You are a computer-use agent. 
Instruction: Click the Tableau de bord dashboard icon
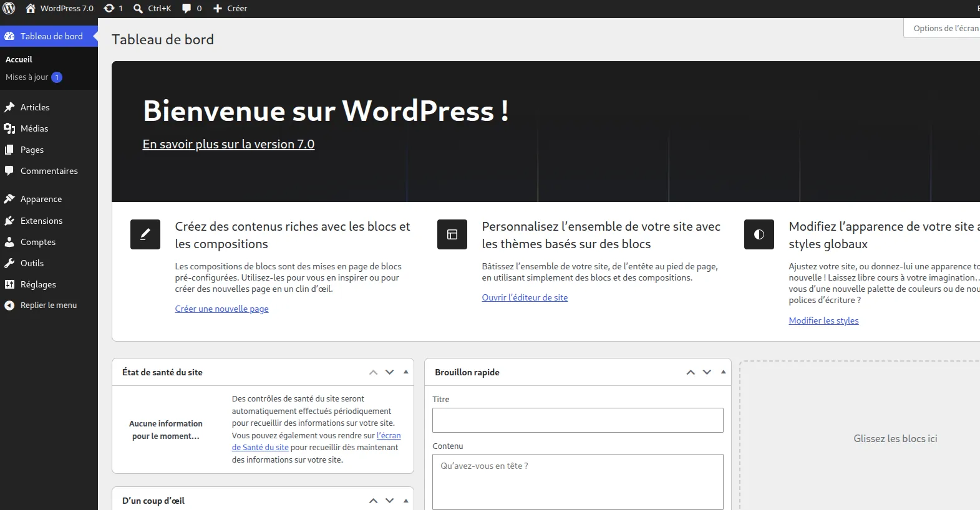coord(9,36)
